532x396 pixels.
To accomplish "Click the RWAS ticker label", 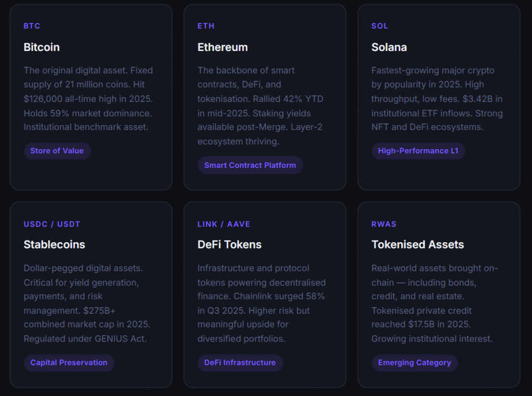I will [x=384, y=224].
